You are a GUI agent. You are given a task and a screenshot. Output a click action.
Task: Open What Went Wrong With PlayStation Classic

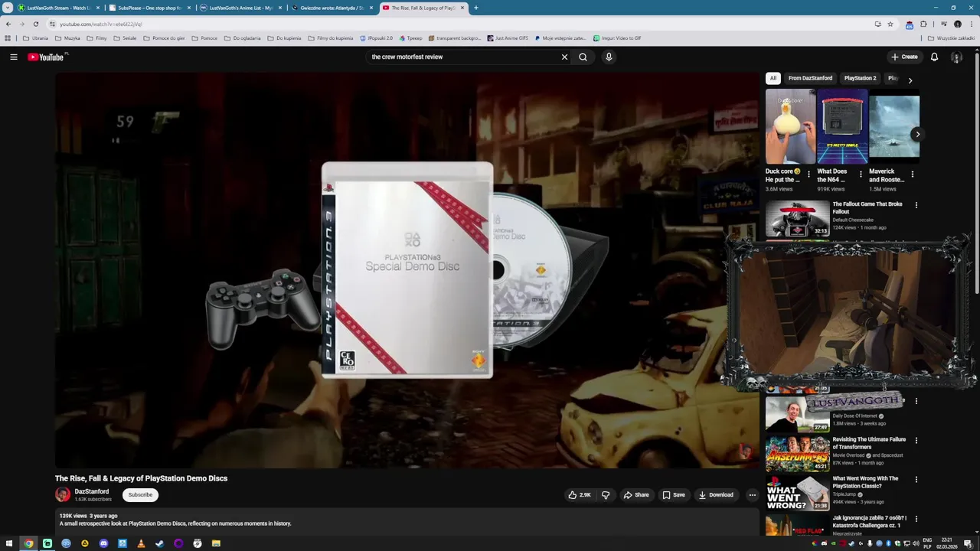[x=865, y=482]
